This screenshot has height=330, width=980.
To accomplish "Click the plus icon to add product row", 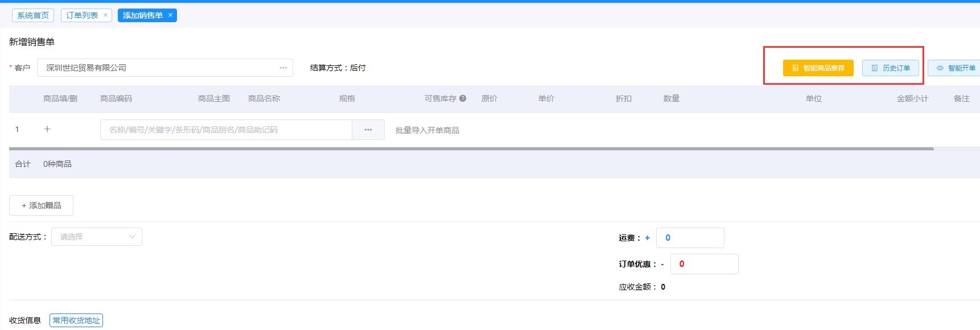I will pyautogui.click(x=47, y=129).
